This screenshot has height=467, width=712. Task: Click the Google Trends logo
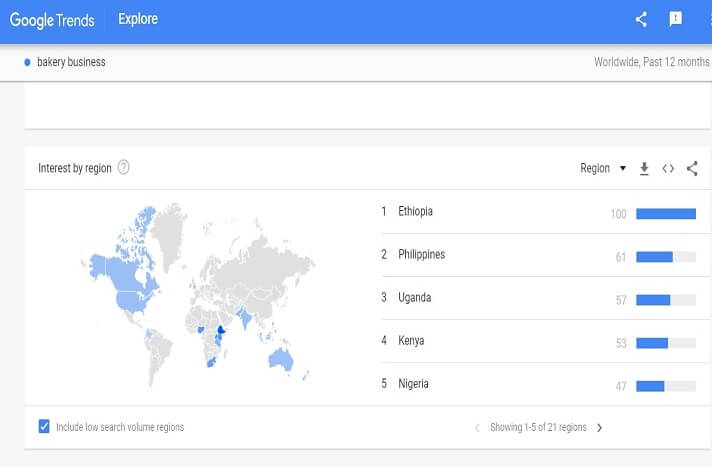52,19
